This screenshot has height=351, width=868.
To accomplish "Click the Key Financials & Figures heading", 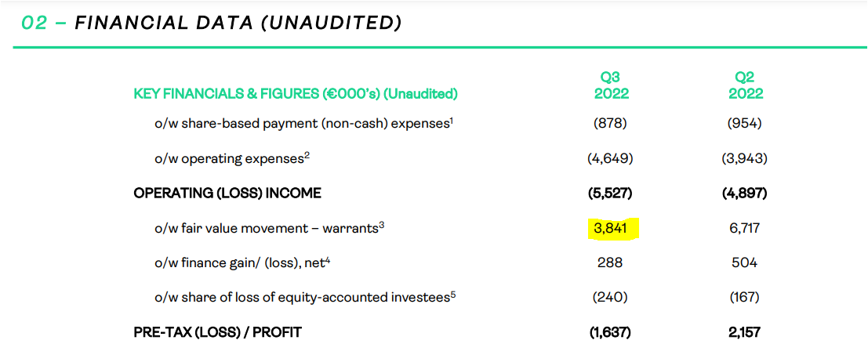I will tap(296, 94).
